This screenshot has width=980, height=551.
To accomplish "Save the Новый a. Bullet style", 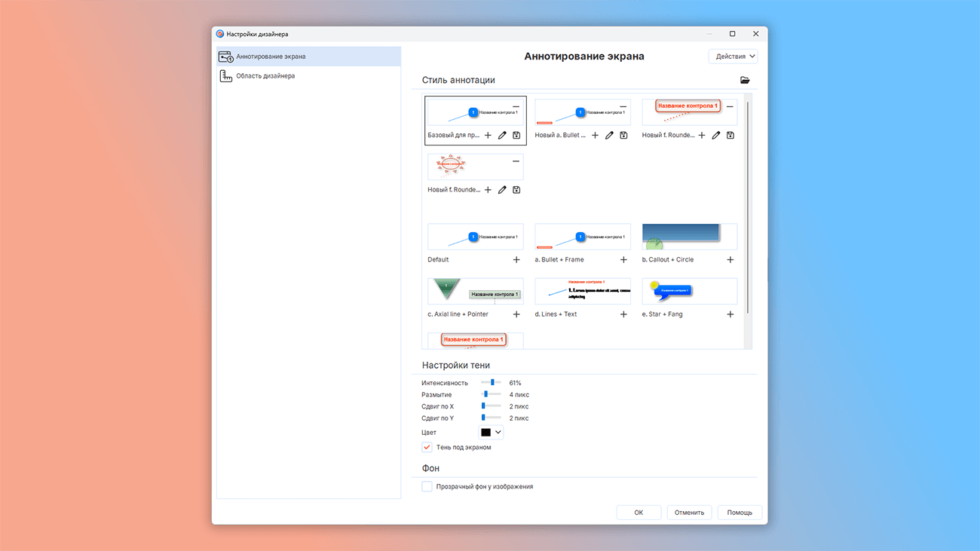I will click(x=623, y=136).
